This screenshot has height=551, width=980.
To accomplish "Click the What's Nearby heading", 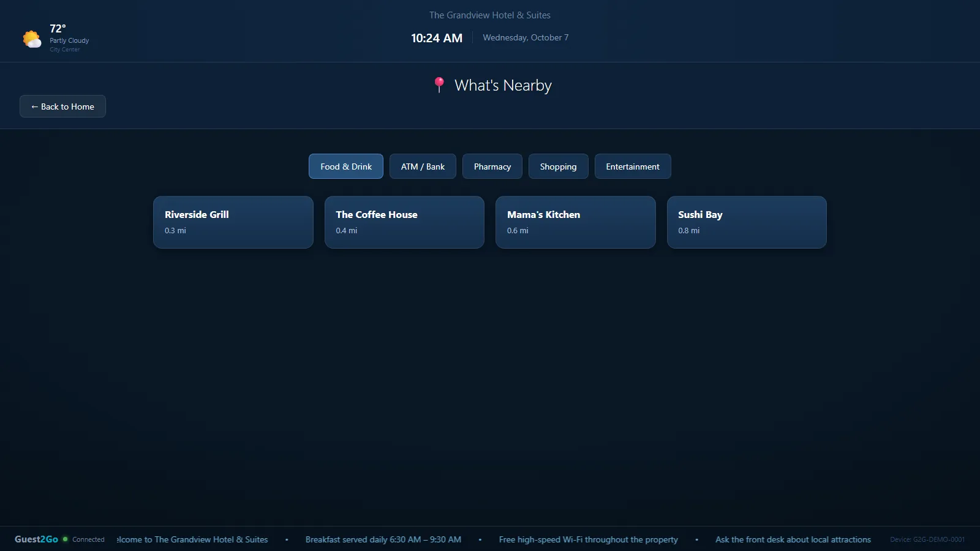I will tap(503, 86).
